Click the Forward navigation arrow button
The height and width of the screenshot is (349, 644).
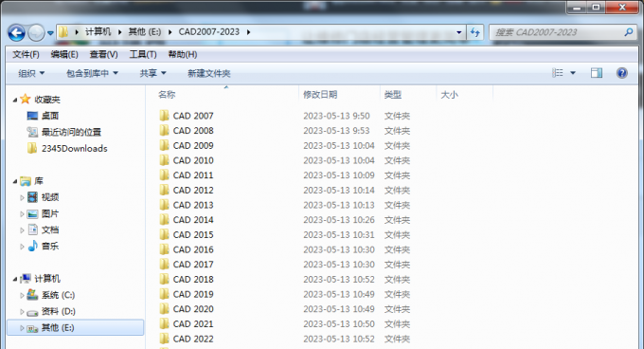(36, 32)
